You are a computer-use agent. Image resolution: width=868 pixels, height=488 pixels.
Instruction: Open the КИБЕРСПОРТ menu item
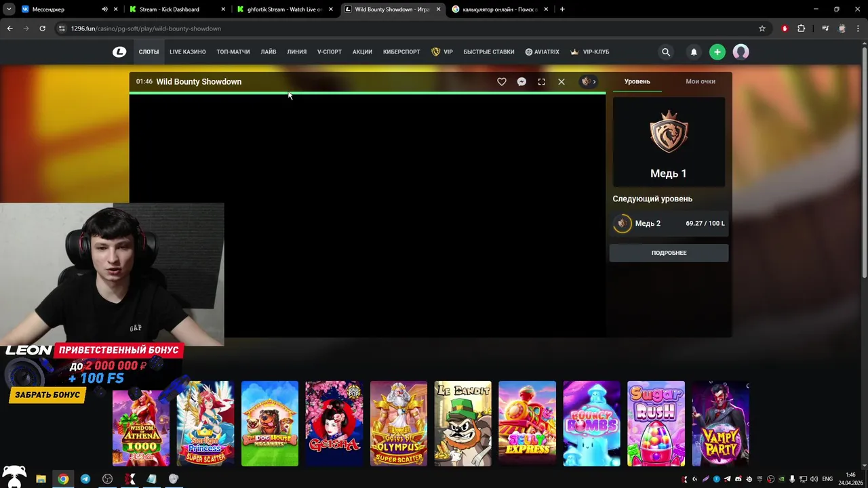tap(401, 52)
